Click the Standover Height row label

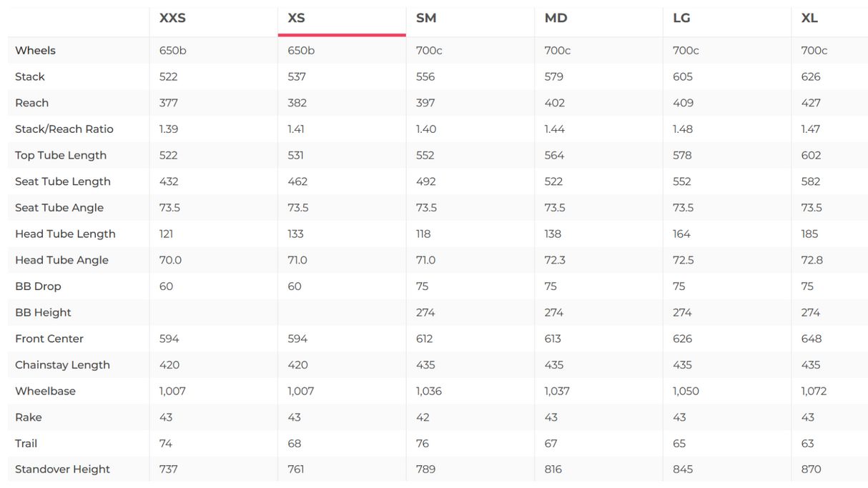coord(62,469)
